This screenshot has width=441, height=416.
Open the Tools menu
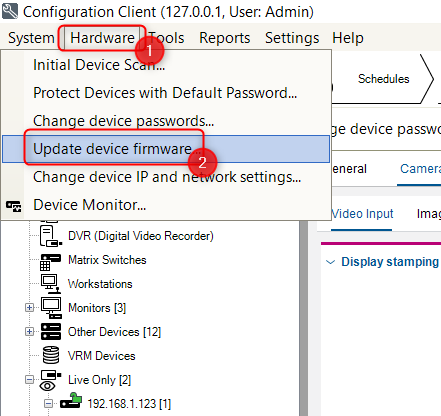[x=166, y=38]
